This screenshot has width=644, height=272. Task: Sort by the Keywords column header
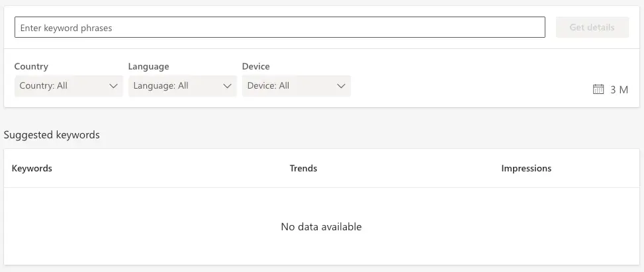pos(32,168)
